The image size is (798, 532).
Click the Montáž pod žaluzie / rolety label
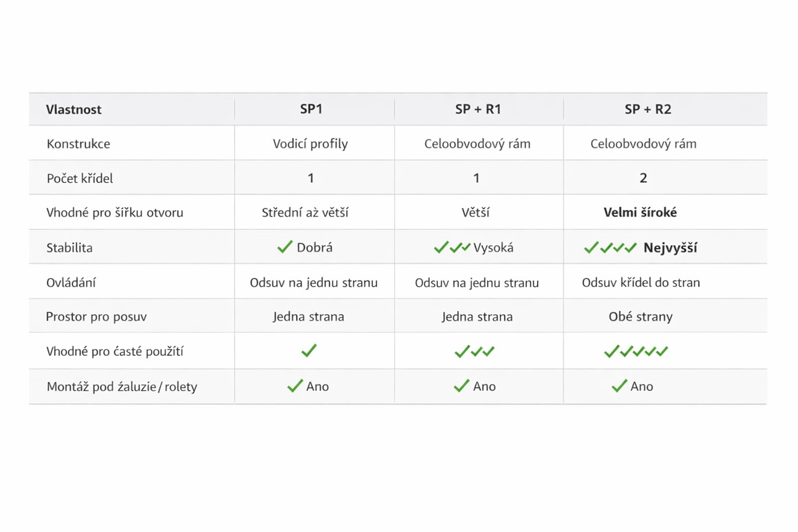pos(122,387)
